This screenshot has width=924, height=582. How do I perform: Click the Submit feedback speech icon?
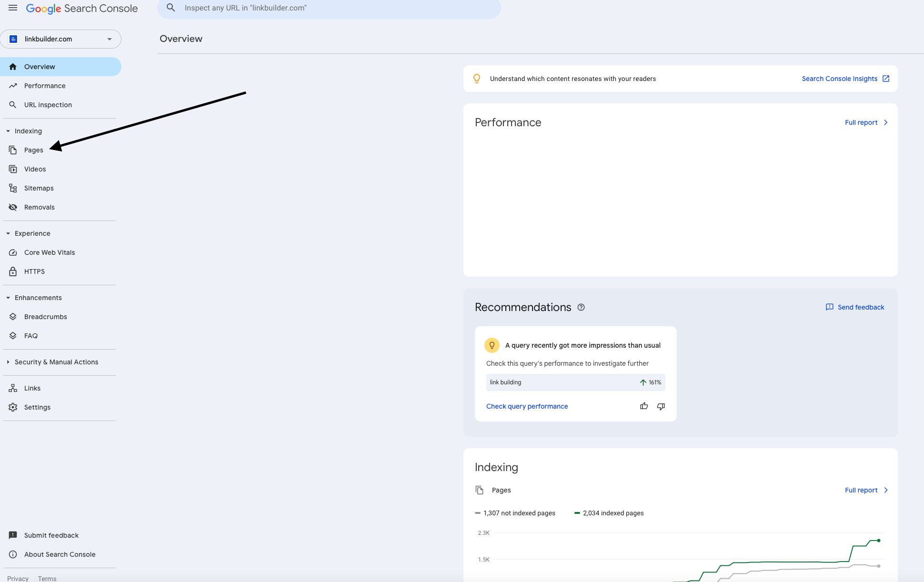pyautogui.click(x=13, y=535)
